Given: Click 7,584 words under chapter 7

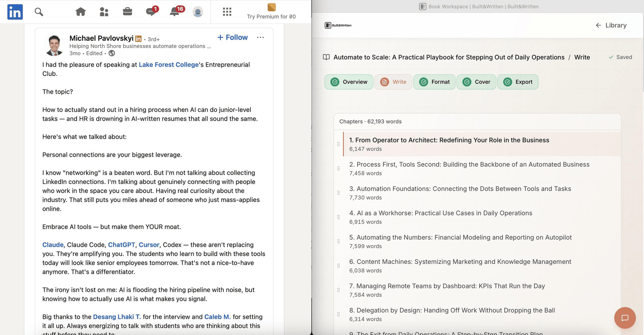Looking at the screenshot, I should click(x=365, y=295).
